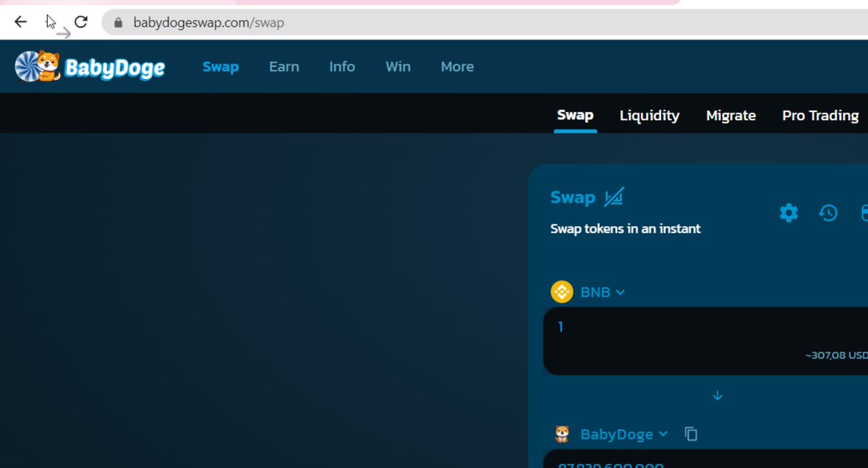
Task: Open the BabyDoge logo home link
Action: click(90, 67)
